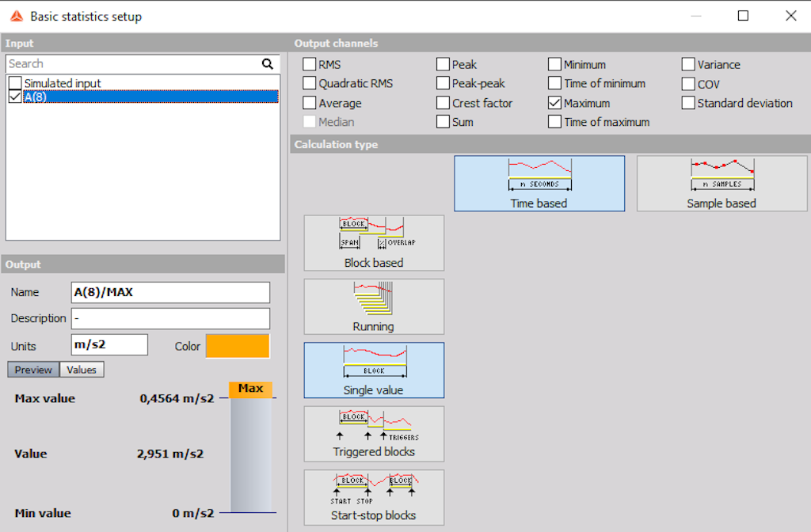This screenshot has height=532, width=811.
Task: Enable the Time of maximum checkbox
Action: [554, 122]
